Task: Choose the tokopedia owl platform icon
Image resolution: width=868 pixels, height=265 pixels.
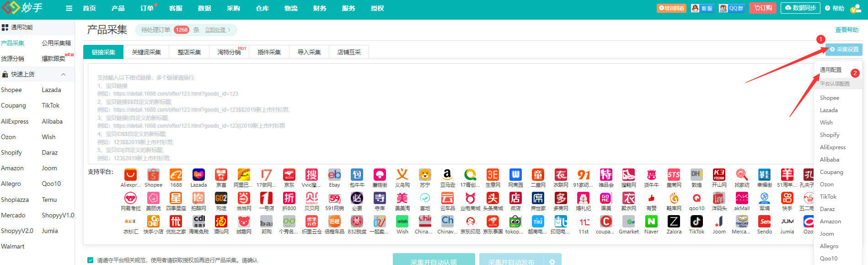Action: click(x=515, y=222)
